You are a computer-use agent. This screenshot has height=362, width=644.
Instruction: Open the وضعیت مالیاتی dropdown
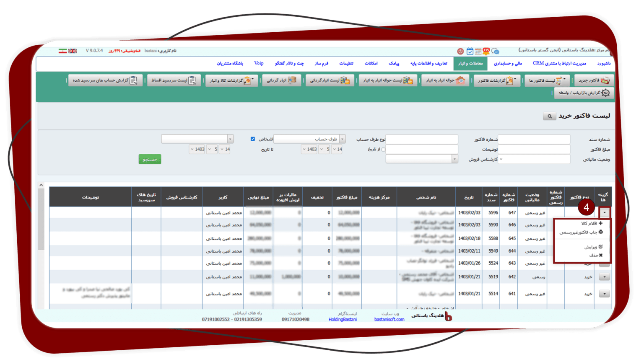[534, 159]
